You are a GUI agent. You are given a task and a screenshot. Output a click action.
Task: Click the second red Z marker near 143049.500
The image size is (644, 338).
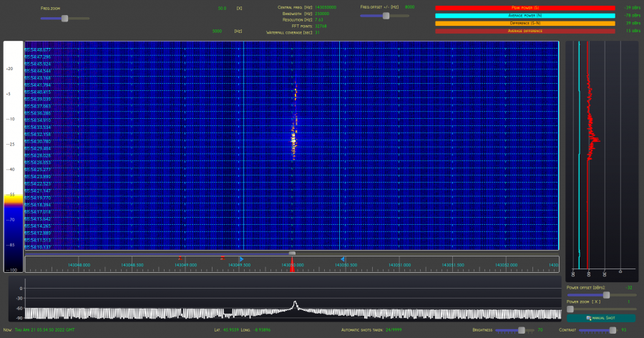pos(223,259)
